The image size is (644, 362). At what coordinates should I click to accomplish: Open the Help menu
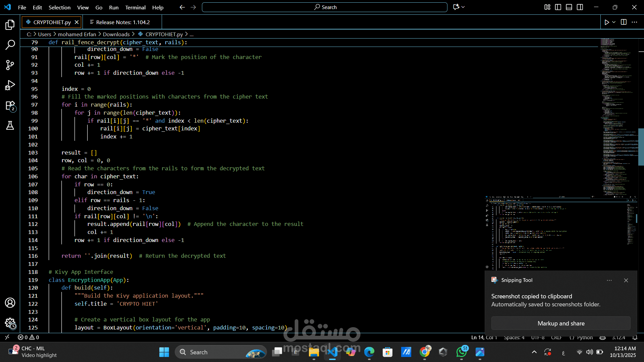pyautogui.click(x=158, y=7)
